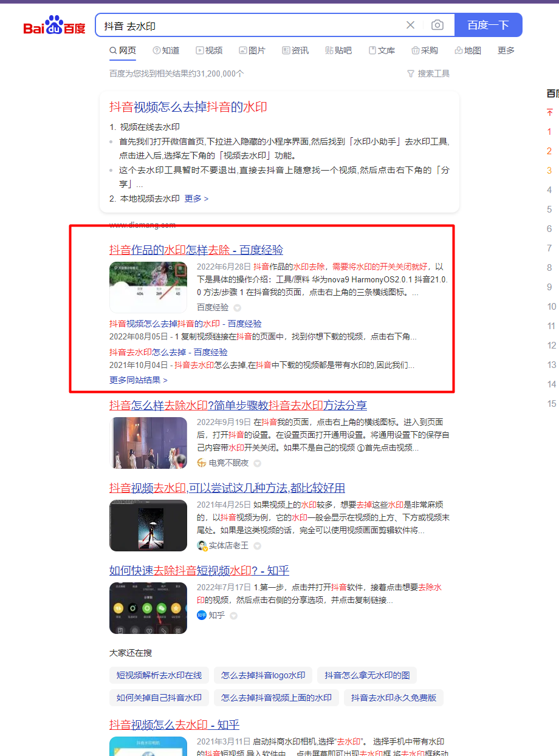Click thumbnail of 抖商水印相机 result
This screenshot has height=756, width=559.
148,746
